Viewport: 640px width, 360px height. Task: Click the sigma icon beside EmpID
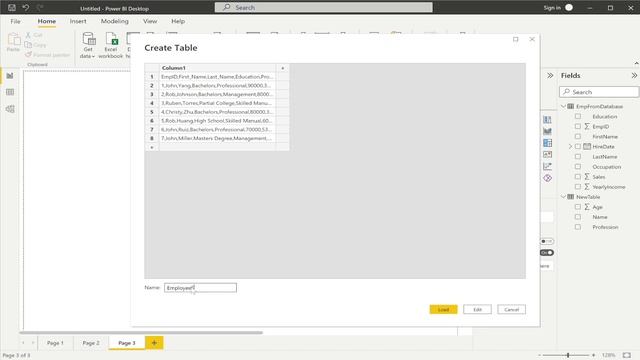pos(587,127)
